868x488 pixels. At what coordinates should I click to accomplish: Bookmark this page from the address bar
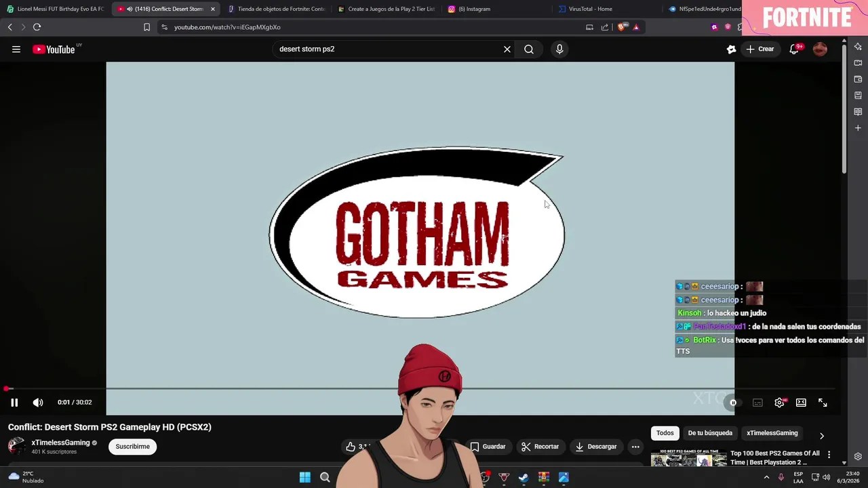(146, 27)
